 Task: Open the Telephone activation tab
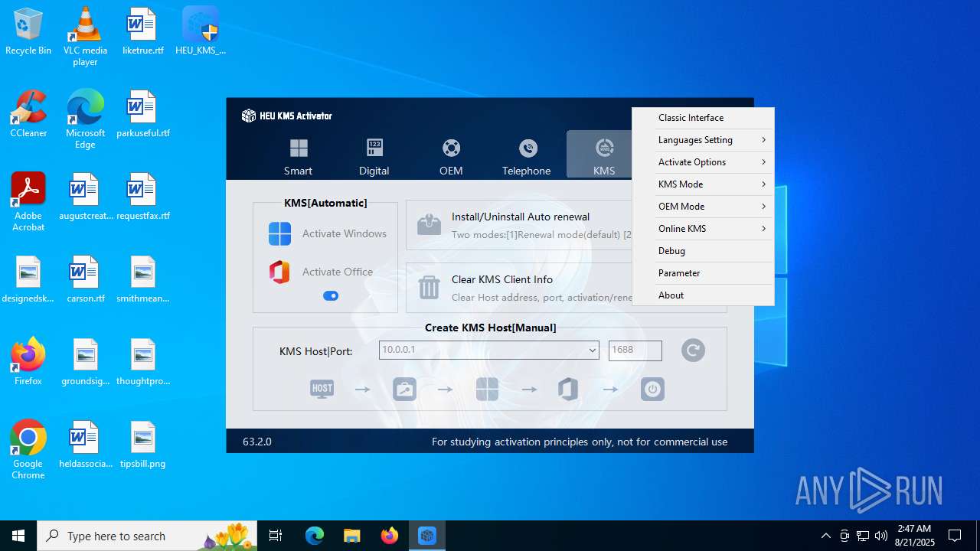coord(527,156)
